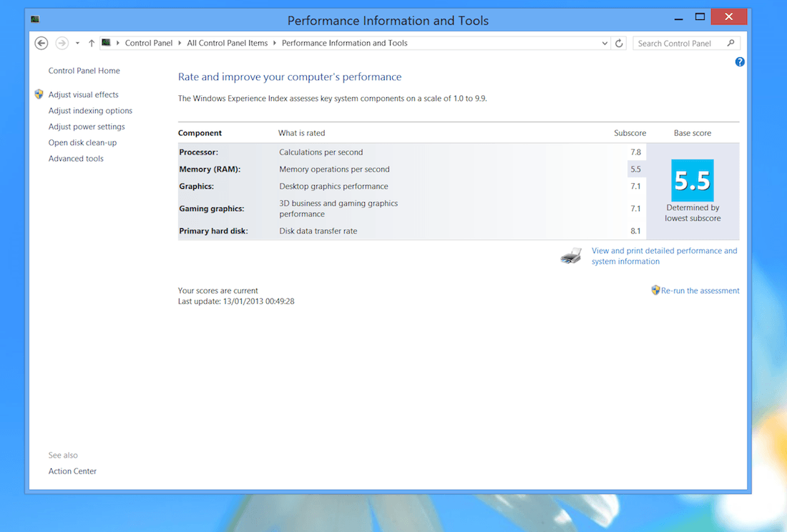
Task: Click Re-run the assessment link
Action: pyautogui.click(x=700, y=291)
